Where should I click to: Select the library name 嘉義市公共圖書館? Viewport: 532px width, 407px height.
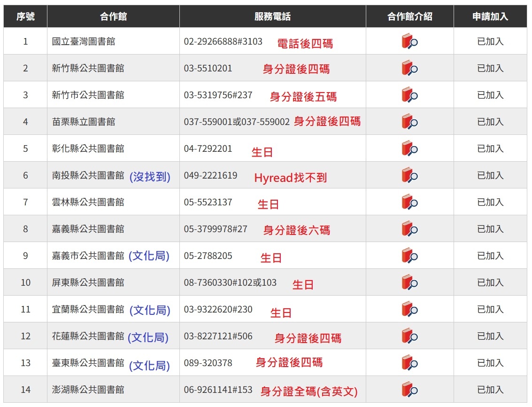coord(88,256)
